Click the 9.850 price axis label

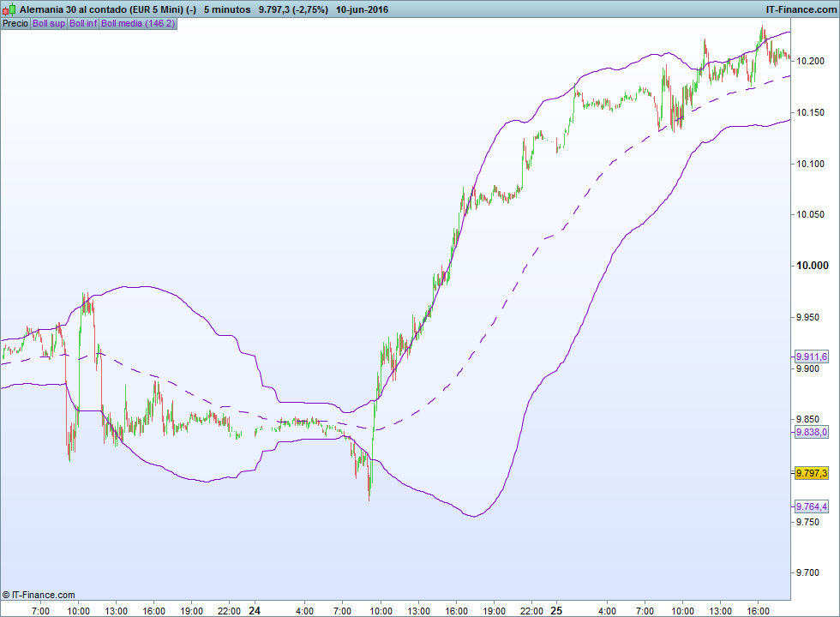807,419
